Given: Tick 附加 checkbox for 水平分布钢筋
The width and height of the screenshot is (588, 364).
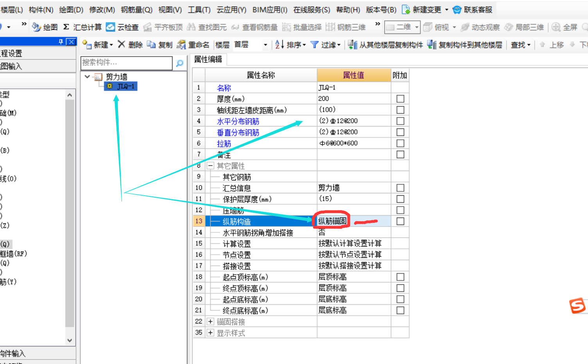Looking at the screenshot, I should [x=400, y=121].
